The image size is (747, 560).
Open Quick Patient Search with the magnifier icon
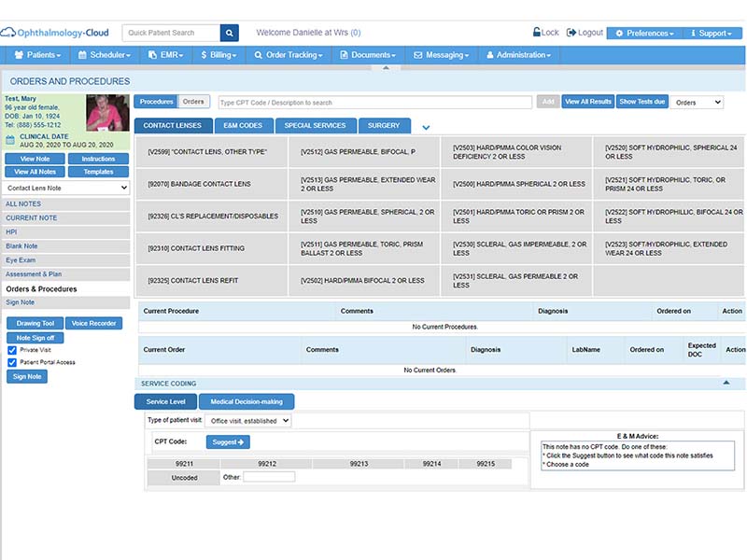click(x=229, y=32)
